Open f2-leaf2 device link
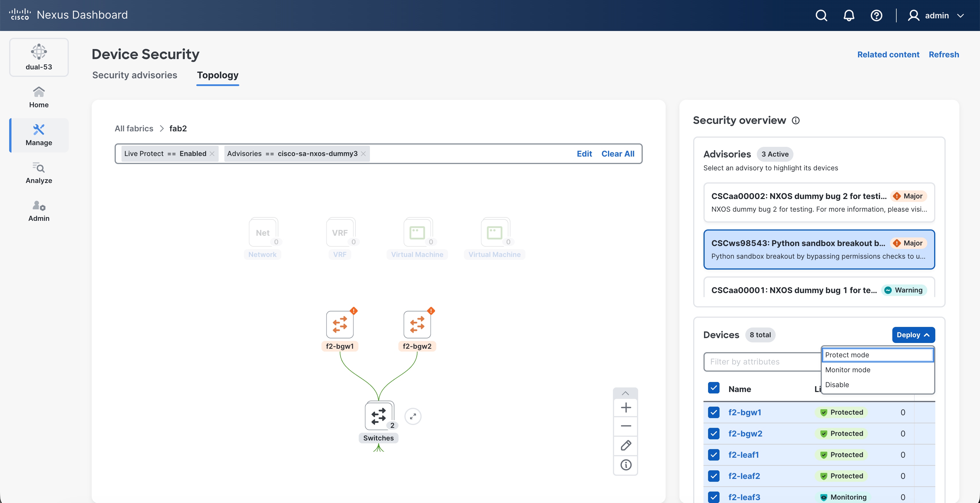Viewport: 980px width, 503px height. click(x=744, y=476)
